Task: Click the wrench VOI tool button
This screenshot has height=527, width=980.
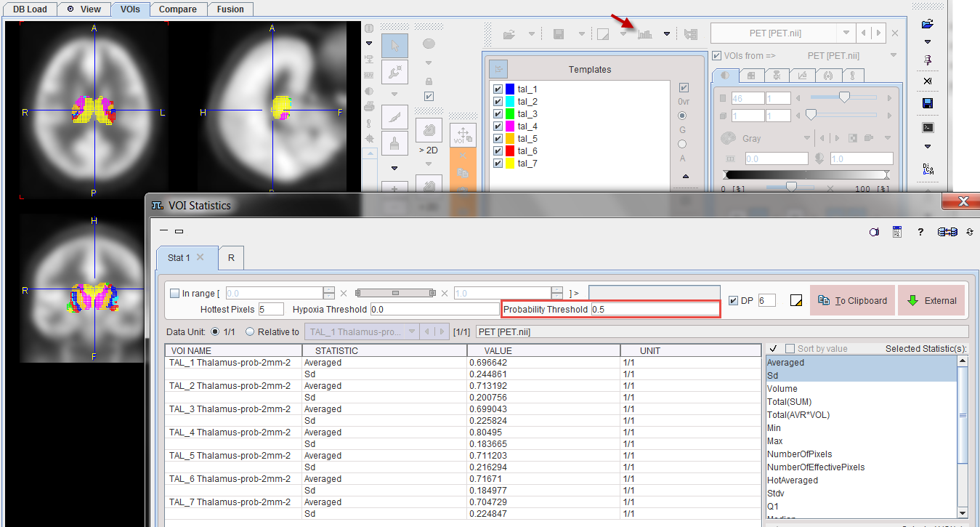Action: pos(394,72)
